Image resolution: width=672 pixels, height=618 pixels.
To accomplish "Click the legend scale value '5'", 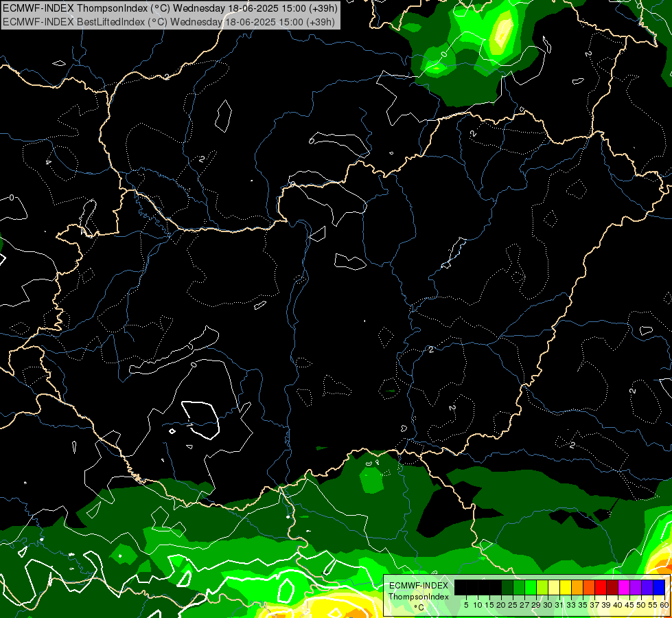I will 466,605.
